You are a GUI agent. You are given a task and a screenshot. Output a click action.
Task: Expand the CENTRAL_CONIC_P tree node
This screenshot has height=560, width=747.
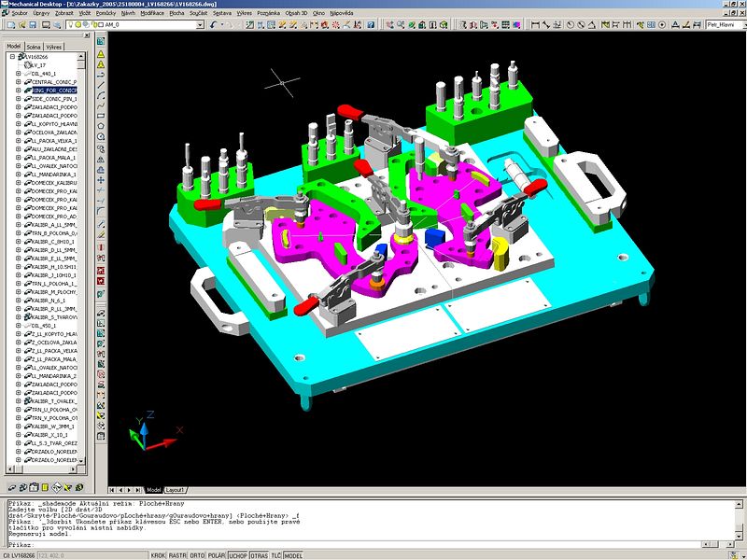point(19,82)
